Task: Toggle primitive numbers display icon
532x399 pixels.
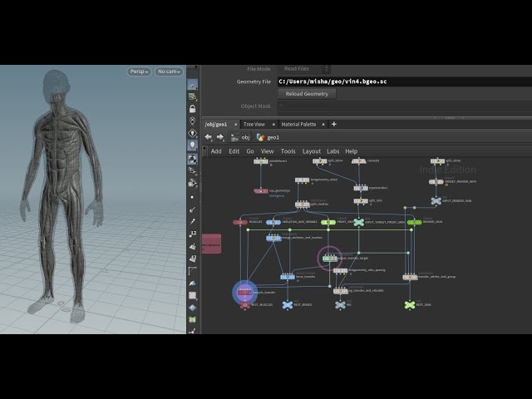Action: (x=192, y=259)
